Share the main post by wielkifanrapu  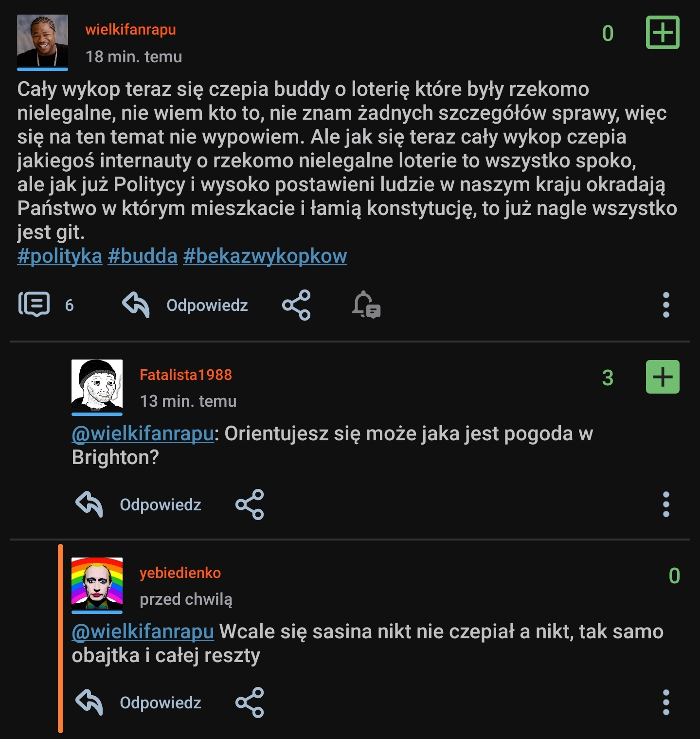296,305
